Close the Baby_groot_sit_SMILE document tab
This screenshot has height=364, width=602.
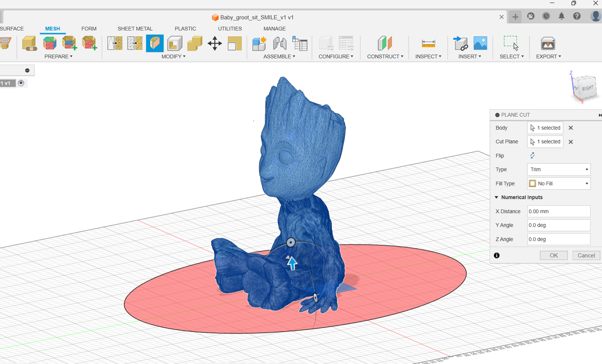click(x=502, y=17)
